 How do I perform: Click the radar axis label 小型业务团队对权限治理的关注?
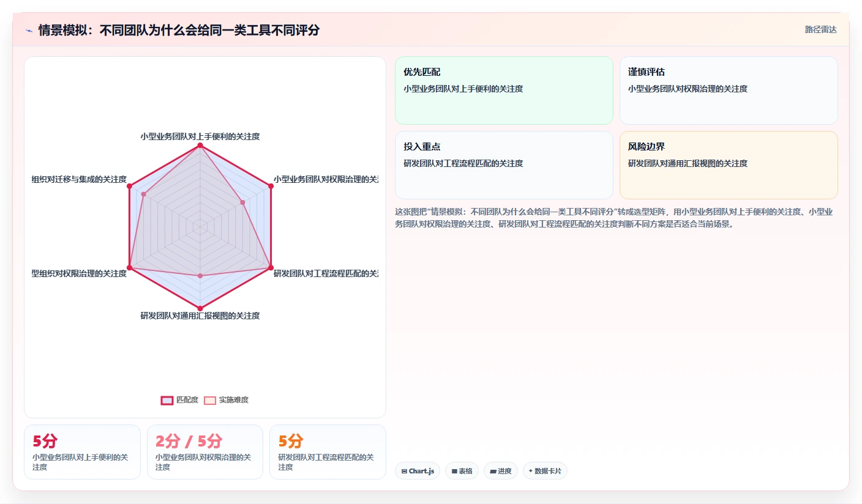[x=326, y=179]
